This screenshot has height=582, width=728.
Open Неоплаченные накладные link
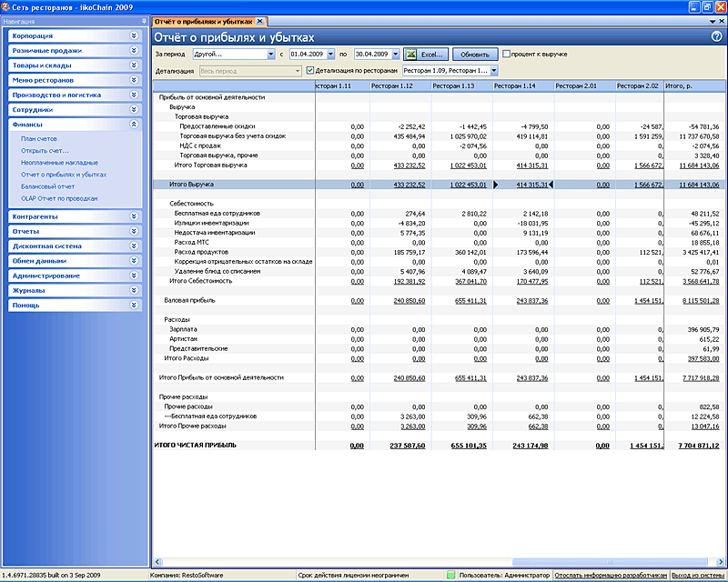[59, 163]
